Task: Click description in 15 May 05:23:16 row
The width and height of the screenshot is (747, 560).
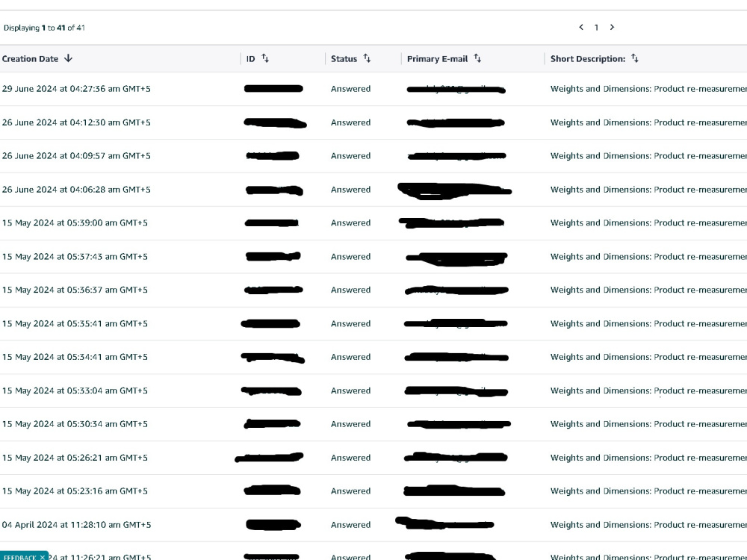Action: click(x=648, y=491)
